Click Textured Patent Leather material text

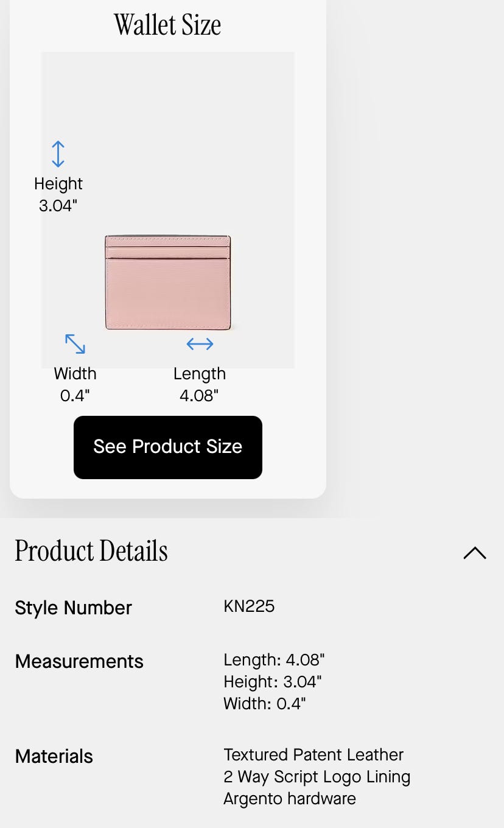313,755
